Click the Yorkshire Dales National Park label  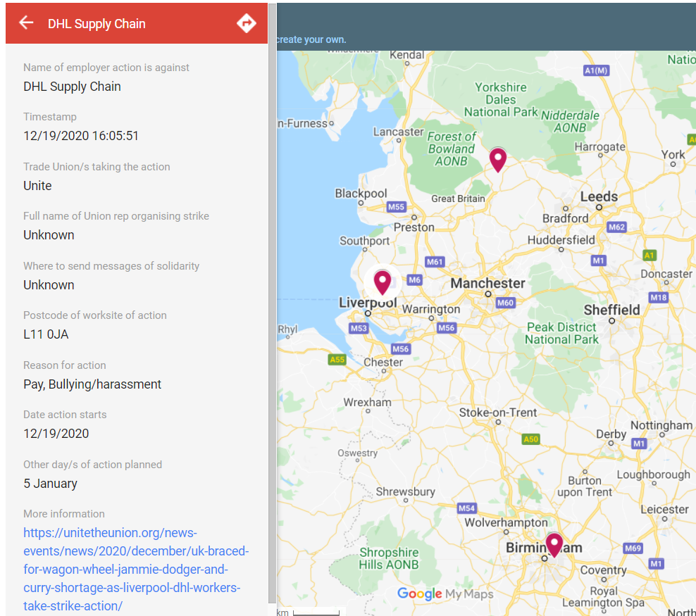point(501,99)
